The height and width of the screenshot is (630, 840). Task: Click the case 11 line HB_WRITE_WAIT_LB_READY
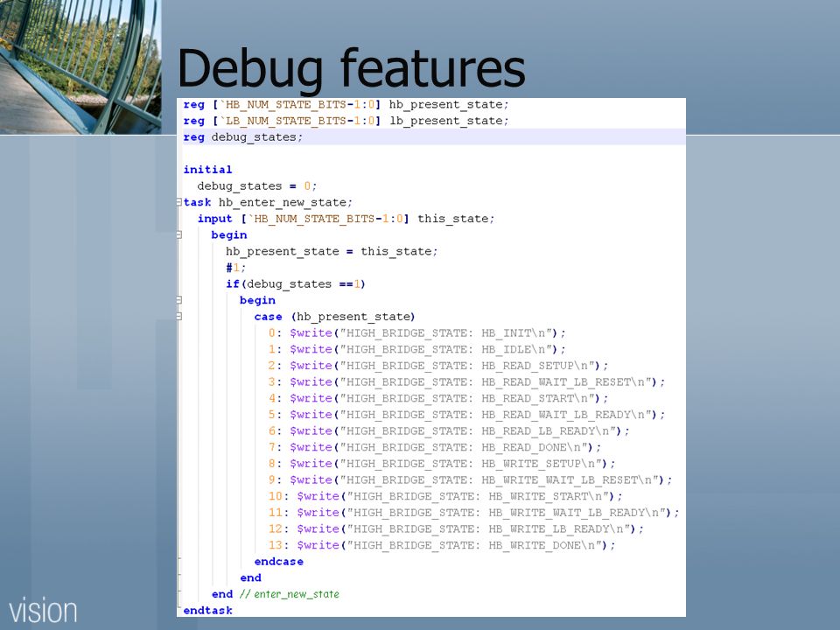473,513
